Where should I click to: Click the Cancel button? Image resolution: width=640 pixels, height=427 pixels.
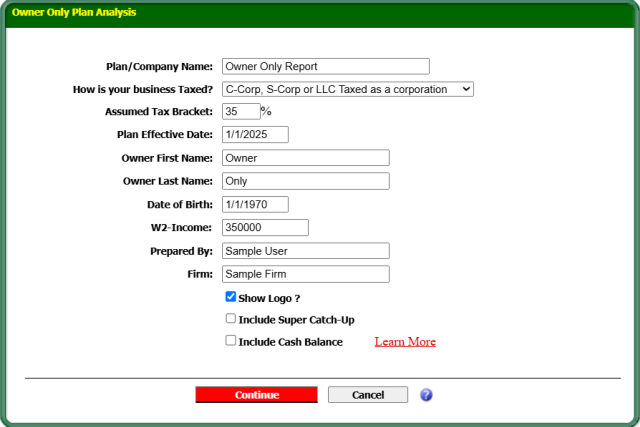coord(368,395)
